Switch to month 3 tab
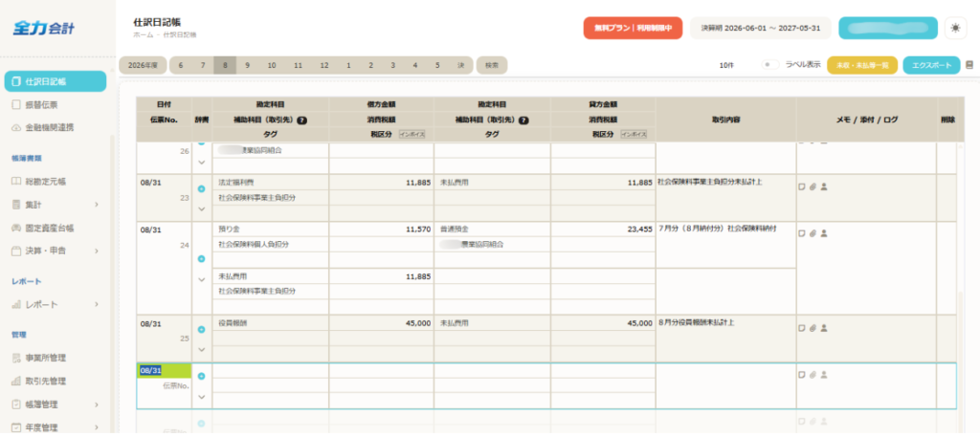980x437 pixels. pos(392,66)
